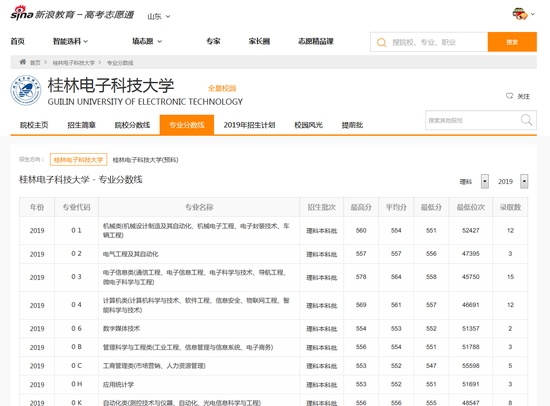Click the 桂林电子科技大学 - 专业分数线 heading

81,180
